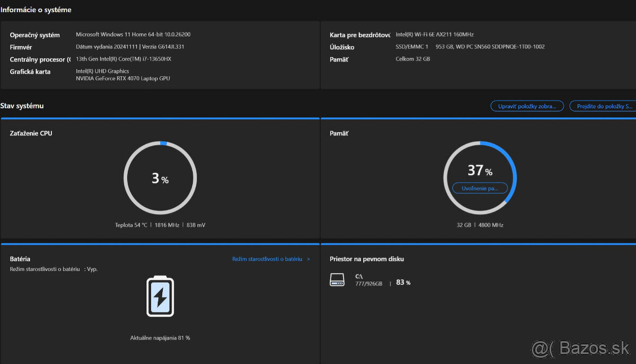Click the Teplota 54 °C reading
This screenshot has height=364, width=636.
pyautogui.click(x=131, y=225)
